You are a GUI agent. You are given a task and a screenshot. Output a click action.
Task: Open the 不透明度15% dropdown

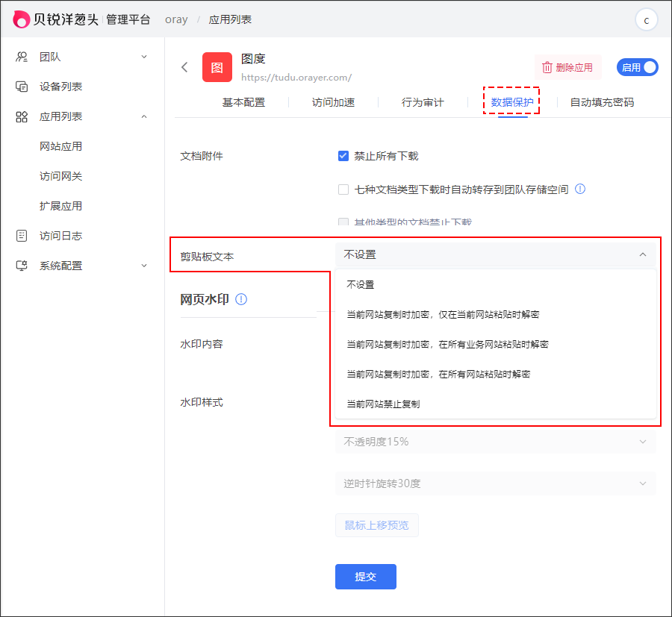pos(495,442)
